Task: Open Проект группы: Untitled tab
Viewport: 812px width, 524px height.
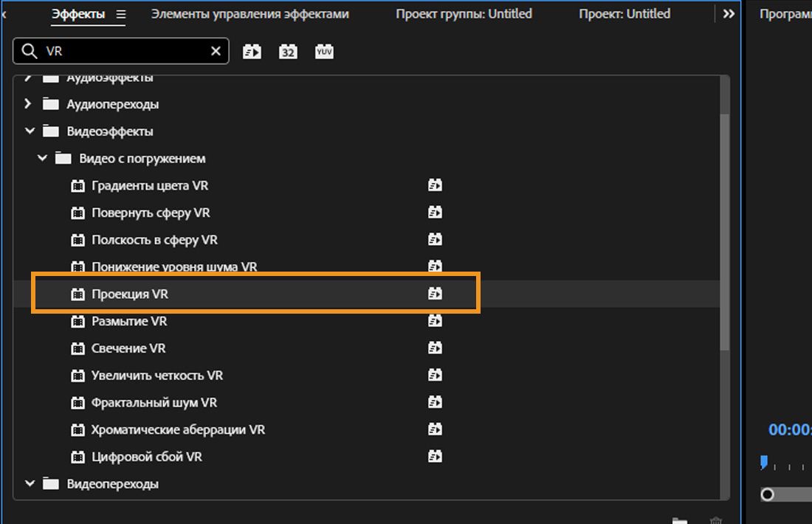Action: (464, 14)
